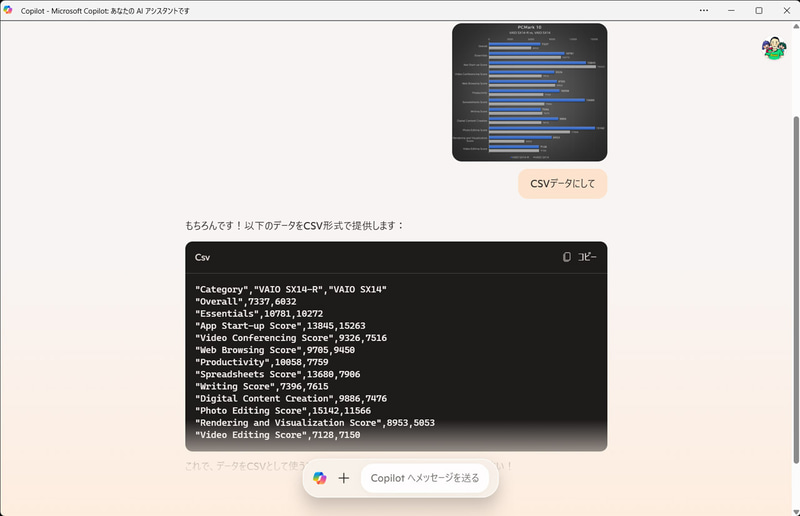Click the Copilot icon in title bar

(x=8, y=10)
